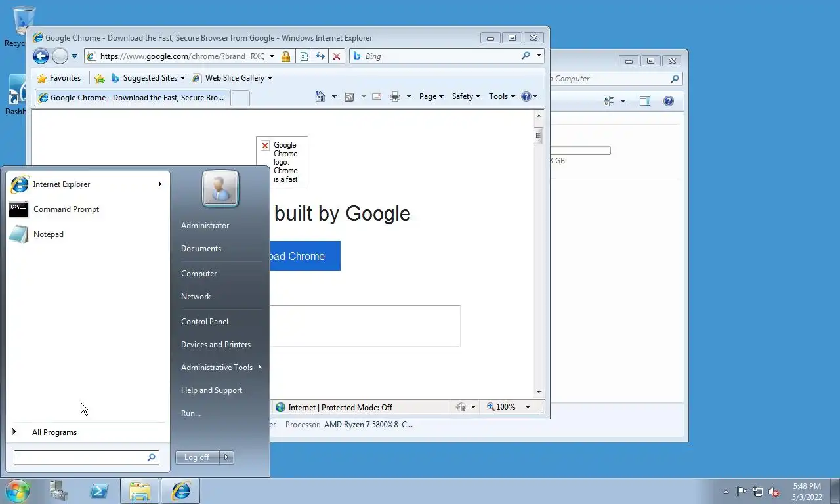Open Network from Start menu
Image resolution: width=840 pixels, height=504 pixels.
click(x=196, y=297)
